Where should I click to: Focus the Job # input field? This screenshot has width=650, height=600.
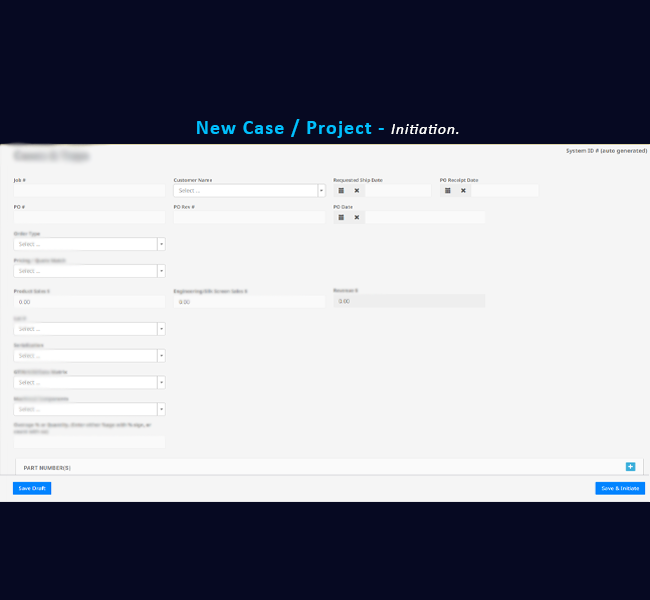pyautogui.click(x=89, y=190)
